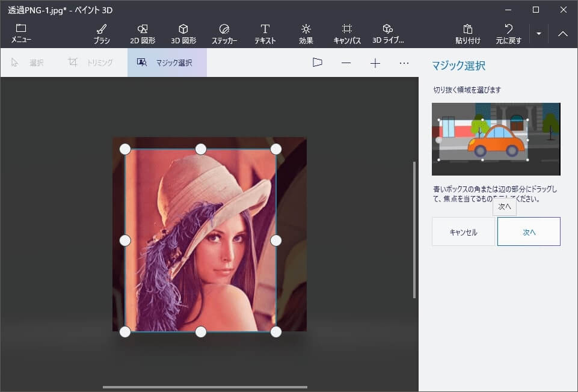Minimize the ペイント 3D window
The height and width of the screenshot is (392, 578).
(508, 10)
